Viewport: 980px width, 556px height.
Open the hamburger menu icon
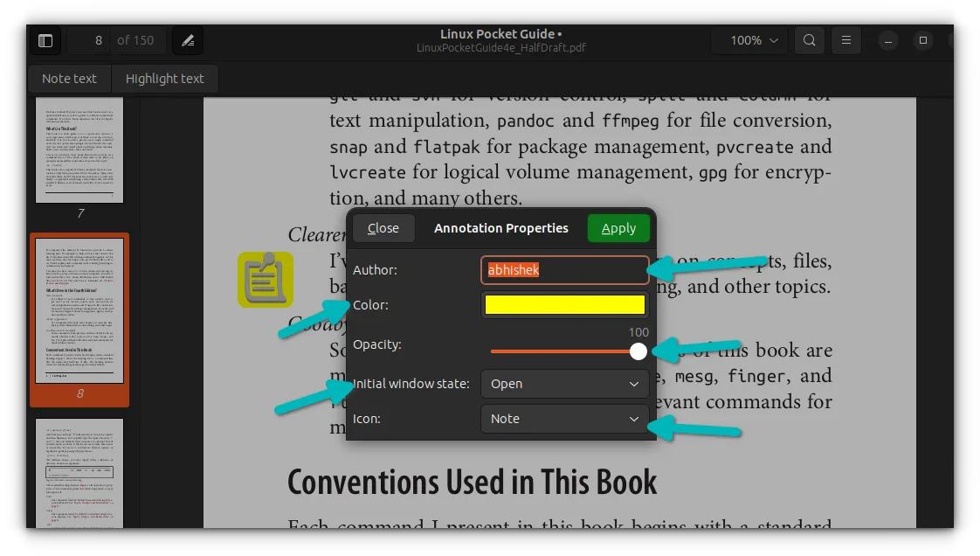845,40
